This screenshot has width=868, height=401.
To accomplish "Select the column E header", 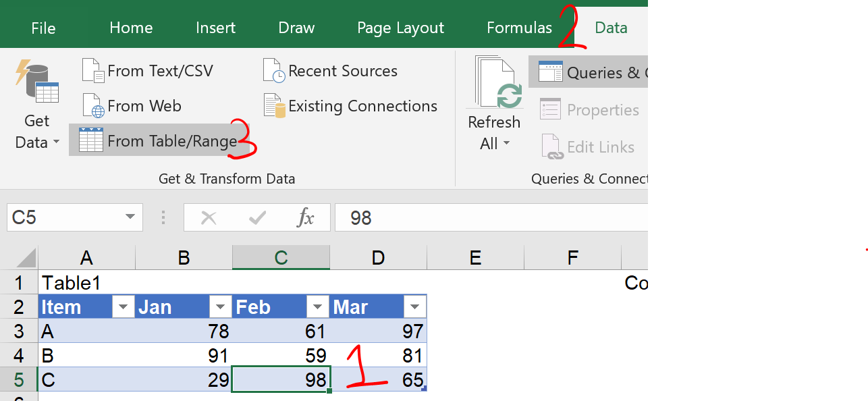I will click(475, 257).
